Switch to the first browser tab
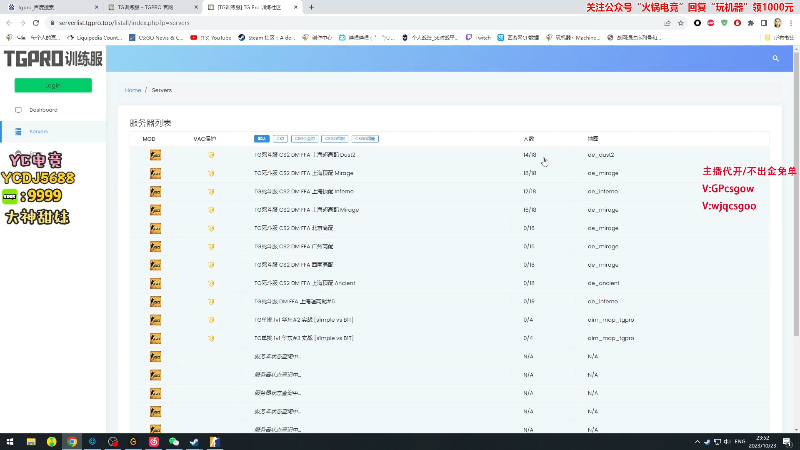Screen dimensions: 800x450 coord(51,7)
